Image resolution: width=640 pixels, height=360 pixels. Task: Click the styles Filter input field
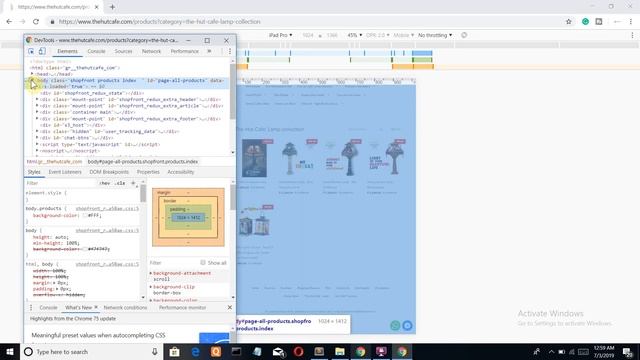60,183
